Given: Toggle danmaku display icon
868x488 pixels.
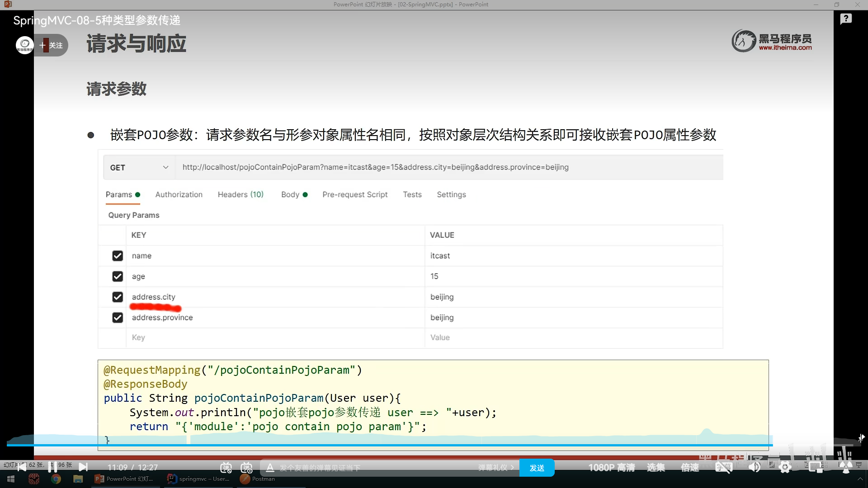Looking at the screenshot, I should (226, 468).
